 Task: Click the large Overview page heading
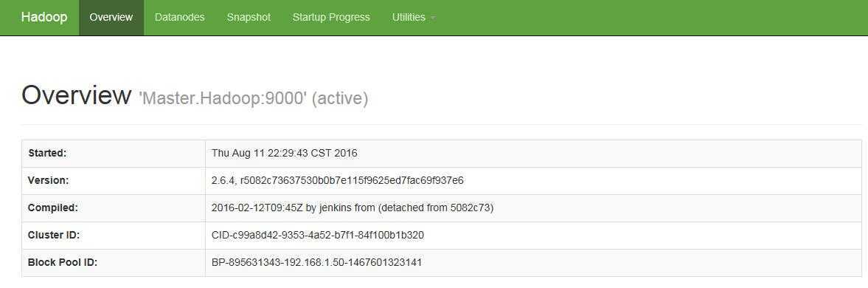[77, 95]
